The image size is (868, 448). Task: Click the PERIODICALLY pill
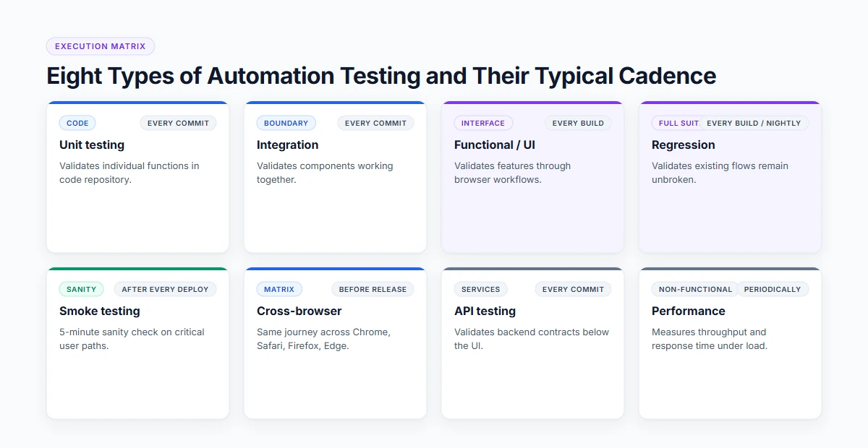coord(773,289)
